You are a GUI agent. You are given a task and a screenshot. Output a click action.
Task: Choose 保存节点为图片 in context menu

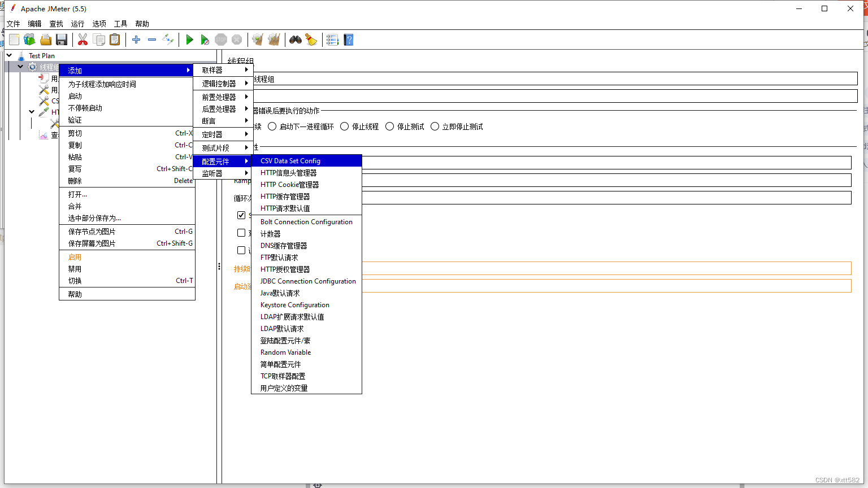click(127, 232)
